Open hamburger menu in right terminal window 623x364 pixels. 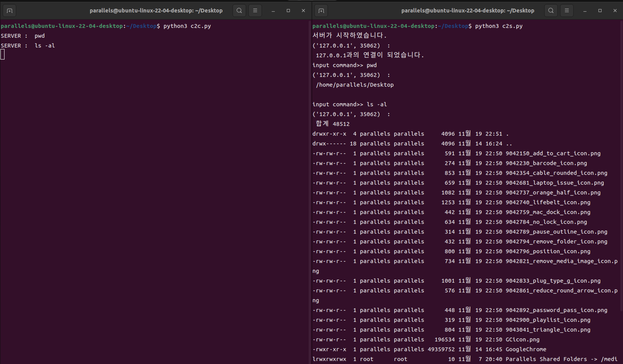click(567, 11)
